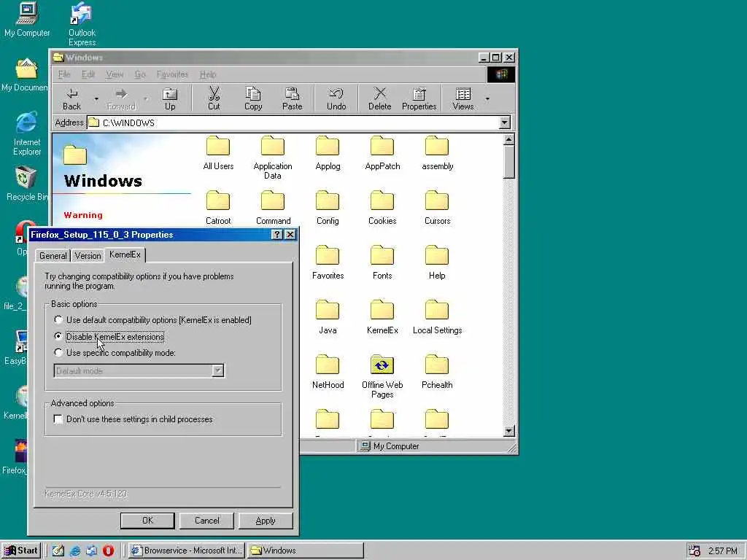Image resolution: width=747 pixels, height=560 pixels.
Task: Select the Catroot folder
Action: tap(218, 208)
